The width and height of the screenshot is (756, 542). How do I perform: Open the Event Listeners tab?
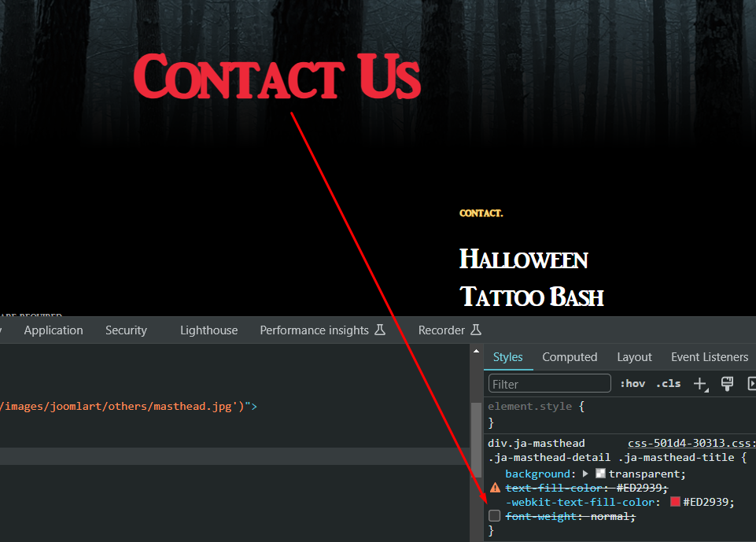pyautogui.click(x=710, y=357)
